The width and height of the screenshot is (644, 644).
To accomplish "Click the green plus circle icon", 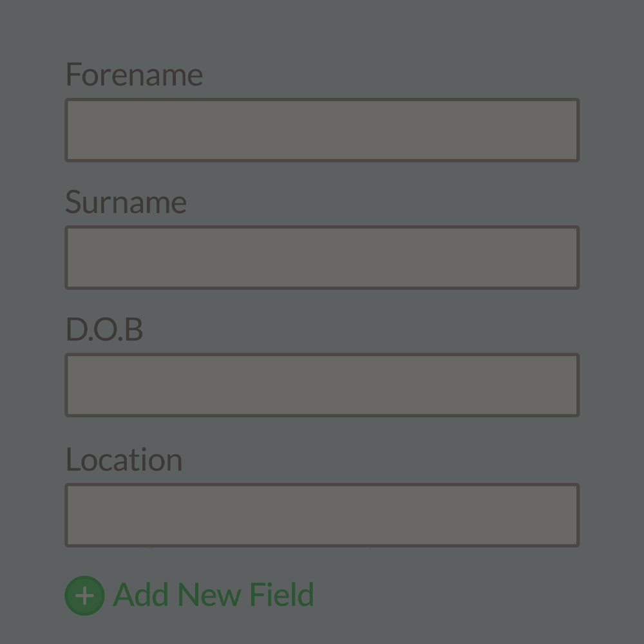I will click(x=84, y=596).
